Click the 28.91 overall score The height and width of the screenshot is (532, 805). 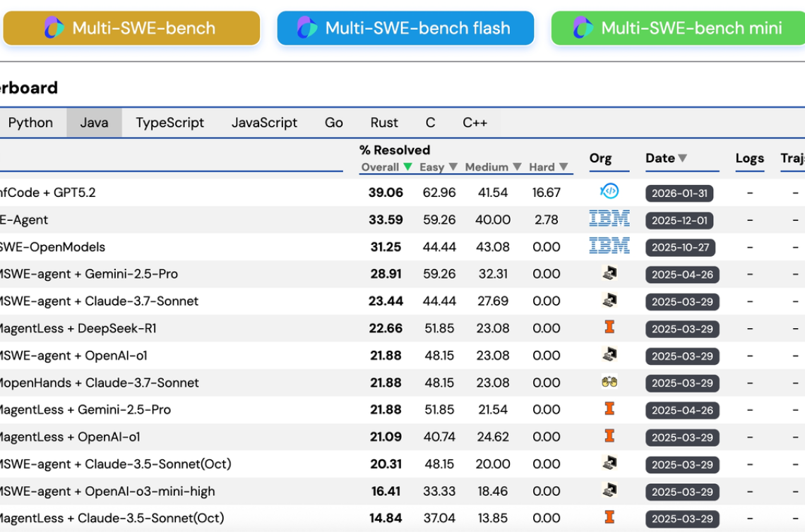(x=386, y=274)
